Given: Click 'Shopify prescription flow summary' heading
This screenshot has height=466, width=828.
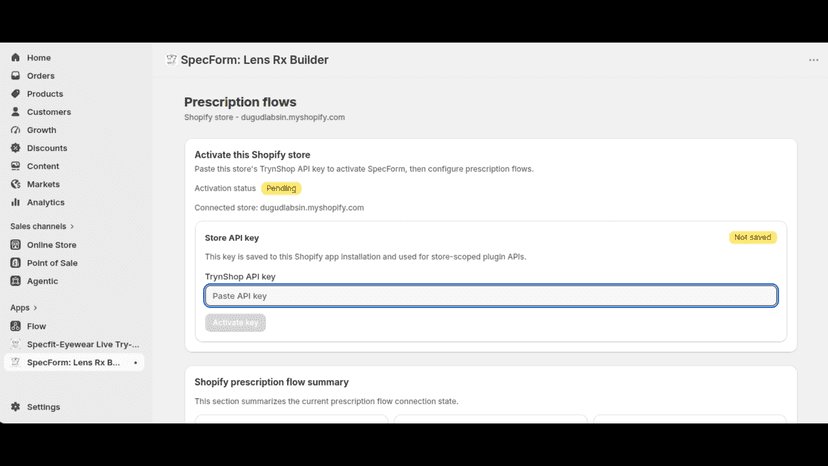Looking at the screenshot, I should (271, 382).
